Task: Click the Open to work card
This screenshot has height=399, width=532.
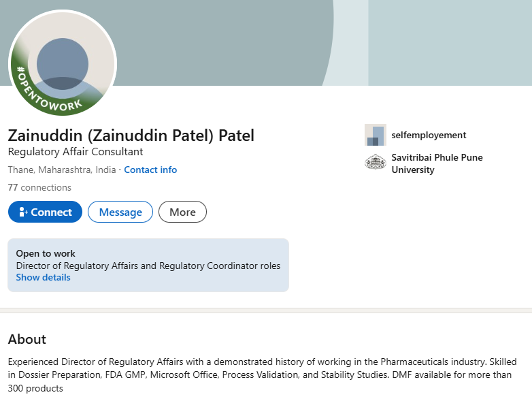Action: pyautogui.click(x=148, y=266)
